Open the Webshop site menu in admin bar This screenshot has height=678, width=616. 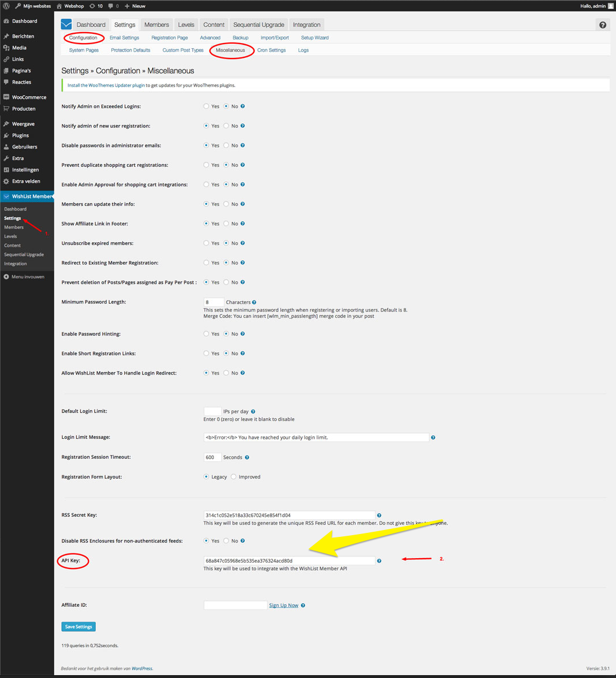pyautogui.click(x=70, y=6)
